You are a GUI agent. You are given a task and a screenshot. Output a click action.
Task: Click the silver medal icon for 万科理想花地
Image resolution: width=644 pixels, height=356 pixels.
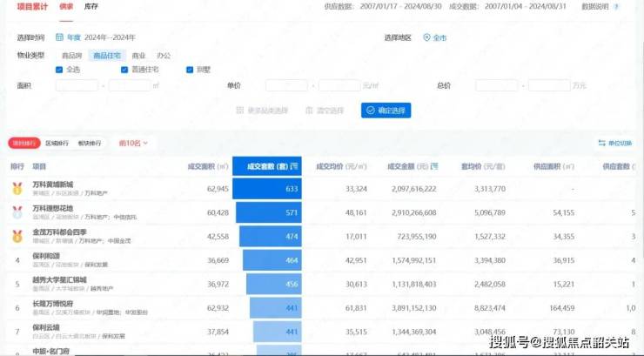17,212
